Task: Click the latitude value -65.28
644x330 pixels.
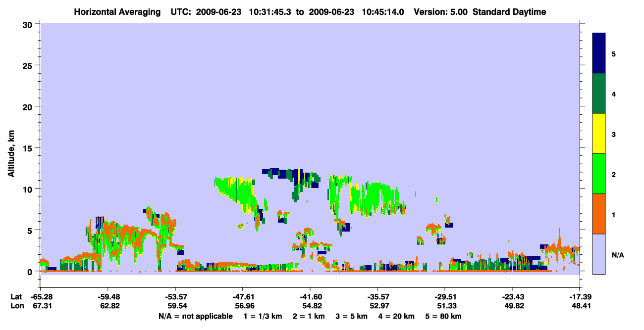Action: (x=41, y=297)
